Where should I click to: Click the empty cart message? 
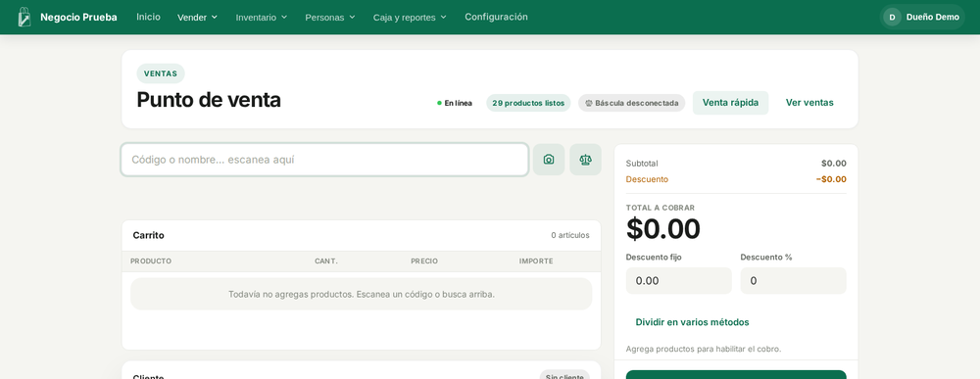coord(362,294)
